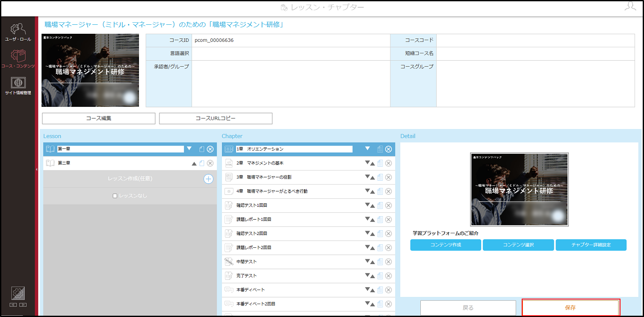Viewport: 644px width, 317px height.
Task: Move 1章 オリエンテーション chapter down
Action: [367, 149]
